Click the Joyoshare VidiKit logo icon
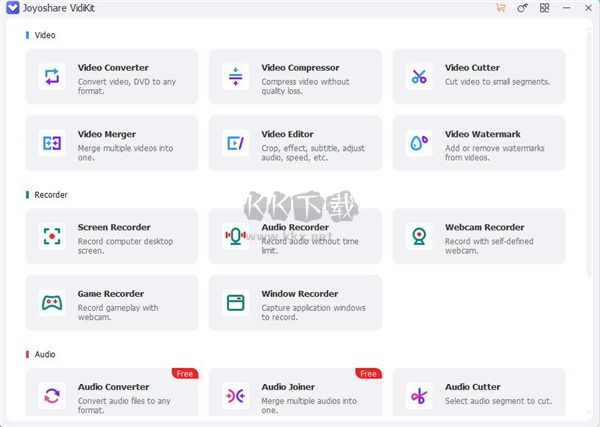600x427 pixels. pos(13,8)
